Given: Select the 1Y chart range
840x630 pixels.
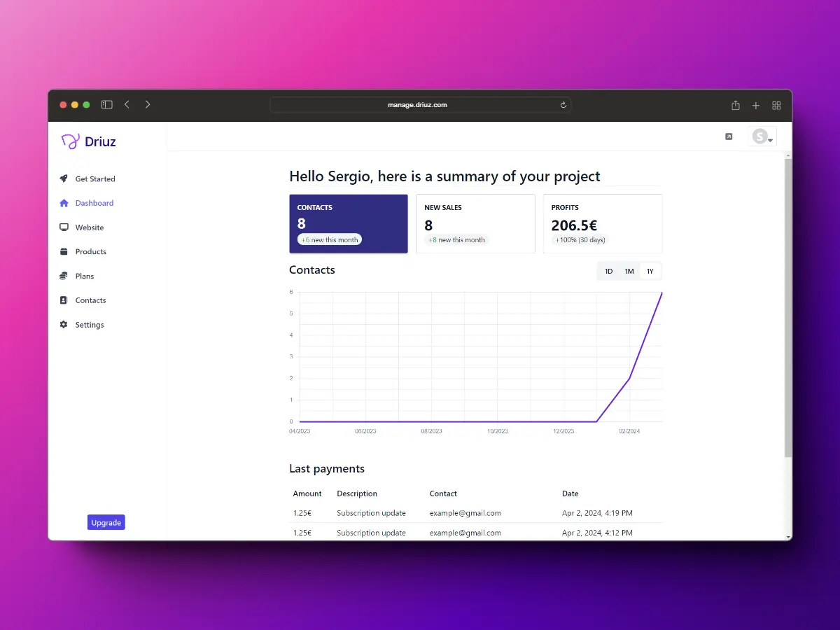Looking at the screenshot, I should [x=650, y=272].
